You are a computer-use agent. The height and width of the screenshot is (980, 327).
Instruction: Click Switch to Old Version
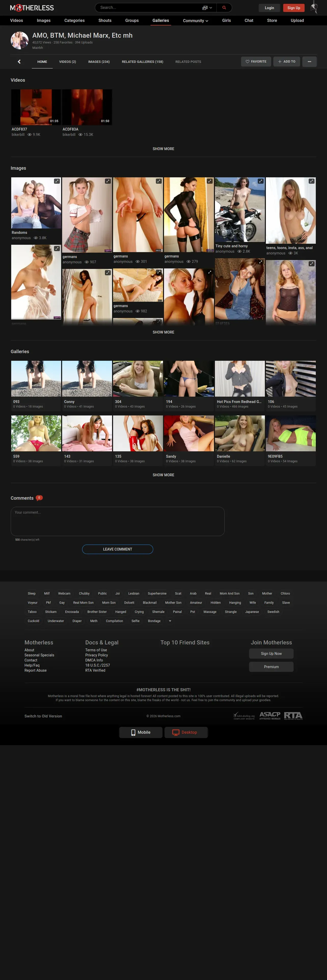(43, 716)
